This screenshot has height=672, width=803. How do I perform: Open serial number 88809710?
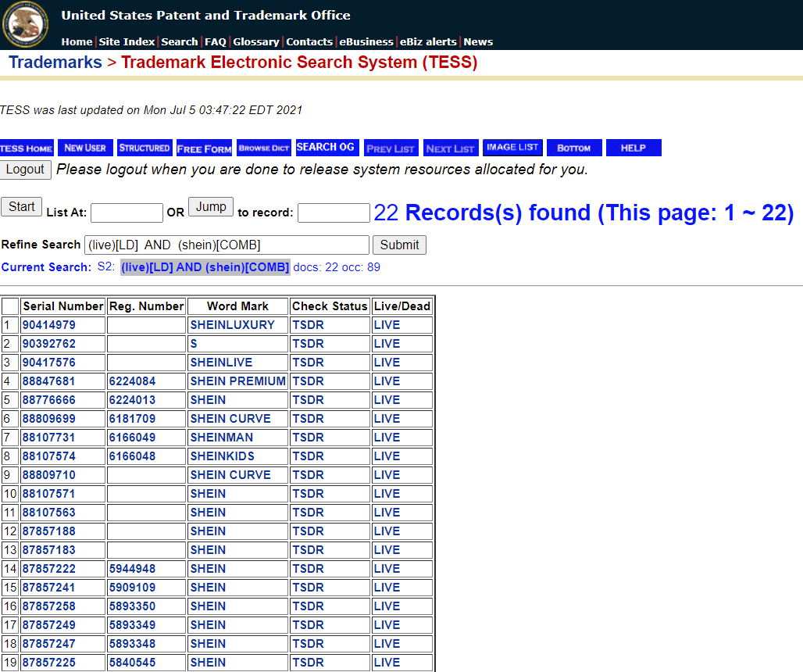[48, 475]
